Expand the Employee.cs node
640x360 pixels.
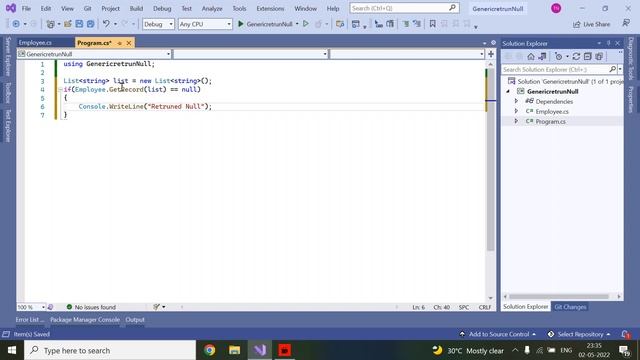point(516,111)
